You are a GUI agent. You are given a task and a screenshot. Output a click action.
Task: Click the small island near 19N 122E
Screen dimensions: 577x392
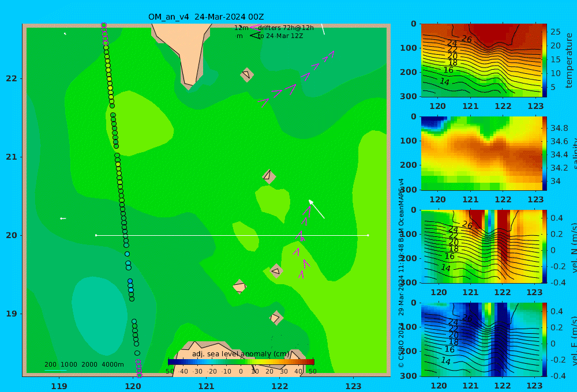(x=276, y=318)
